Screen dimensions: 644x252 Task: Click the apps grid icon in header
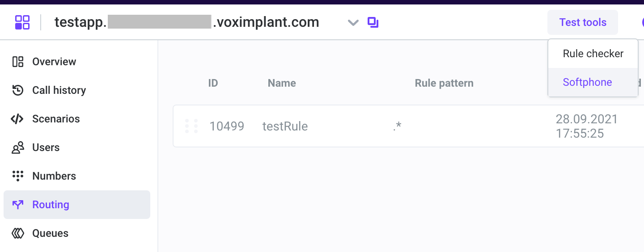pyautogui.click(x=22, y=22)
